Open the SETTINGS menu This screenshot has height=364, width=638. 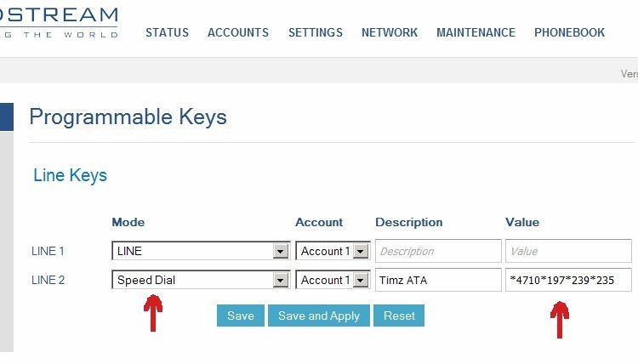315,33
